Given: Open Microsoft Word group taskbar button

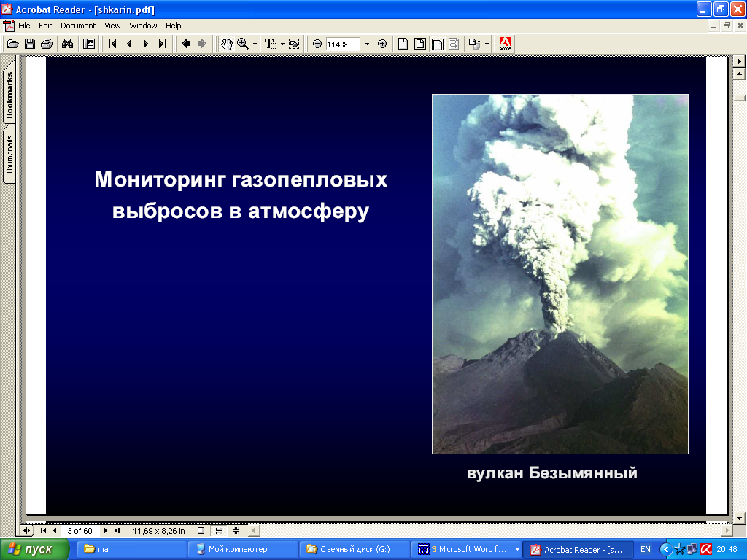Looking at the screenshot, I should [x=466, y=550].
